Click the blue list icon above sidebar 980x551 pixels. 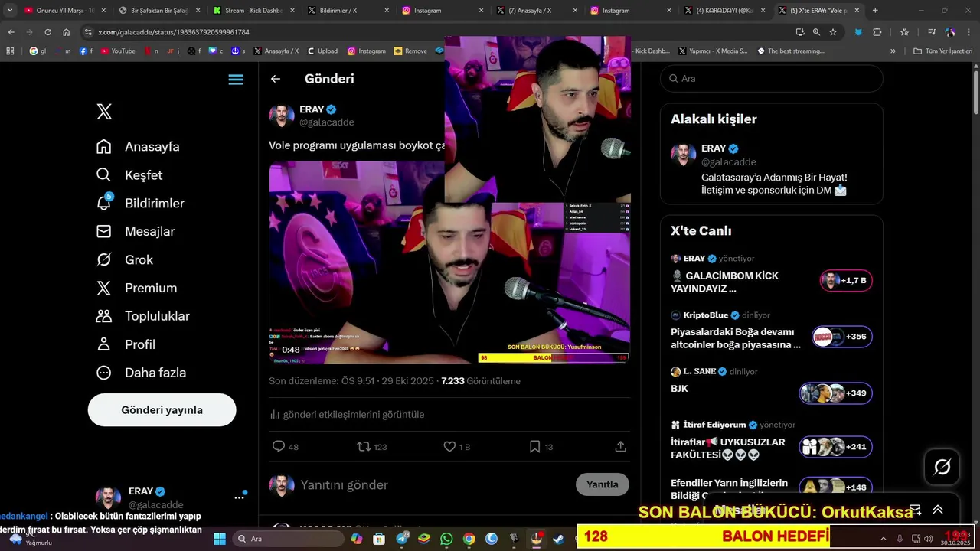point(236,80)
